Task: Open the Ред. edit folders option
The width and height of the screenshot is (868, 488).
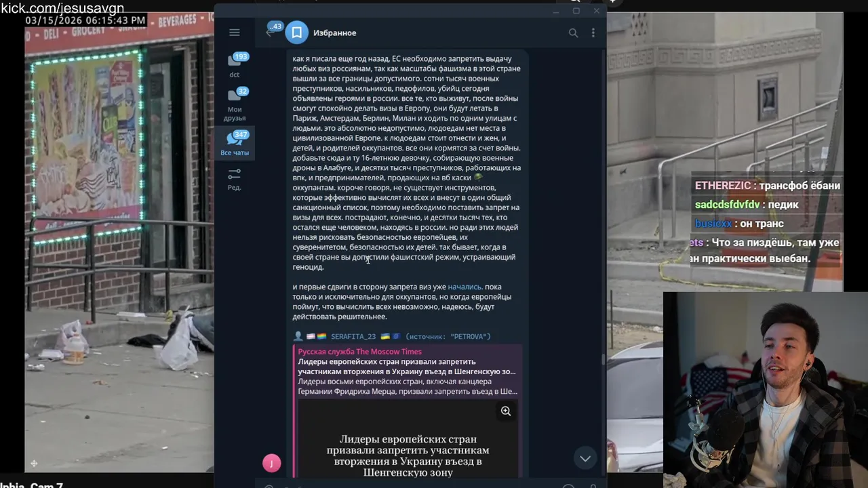Action: 235,179
